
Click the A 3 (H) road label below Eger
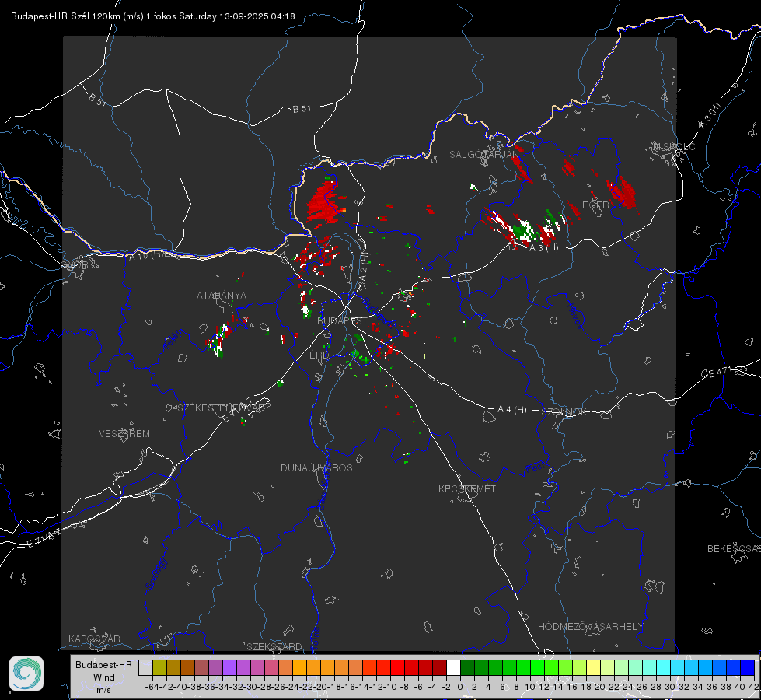point(543,248)
